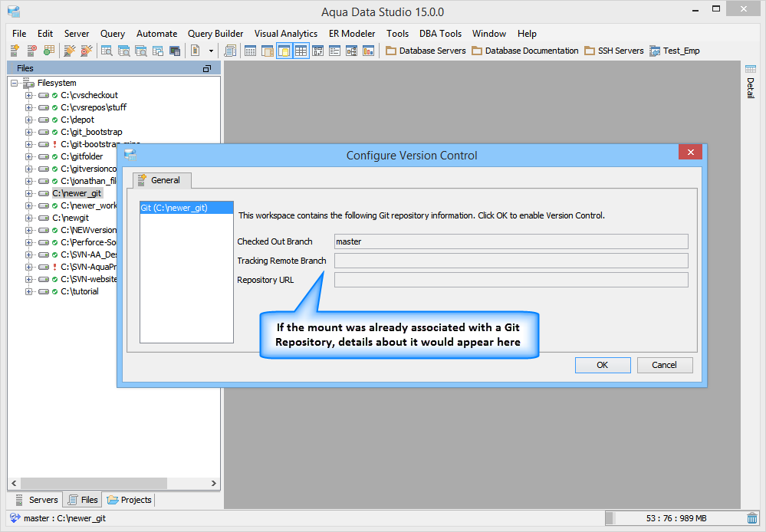The image size is (766, 532).
Task: Open the ER Modeler menu
Action: click(x=352, y=34)
